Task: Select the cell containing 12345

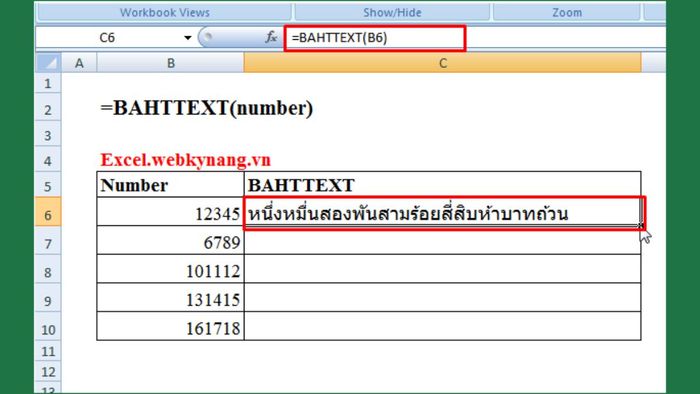Action: 171,212
